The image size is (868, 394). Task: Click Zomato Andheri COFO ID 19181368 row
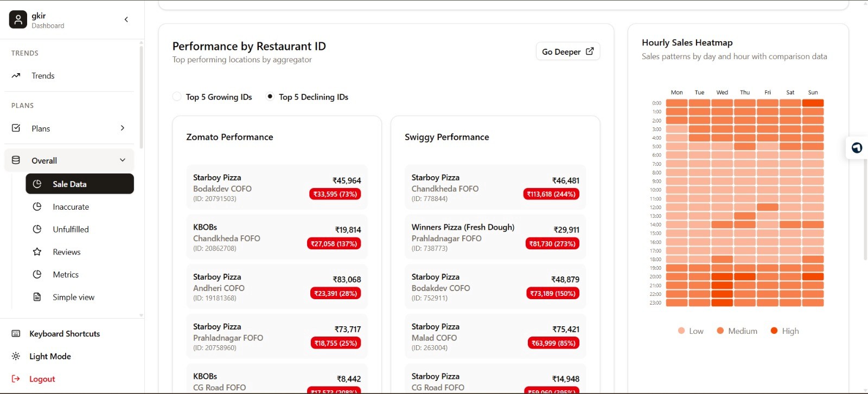(x=277, y=287)
